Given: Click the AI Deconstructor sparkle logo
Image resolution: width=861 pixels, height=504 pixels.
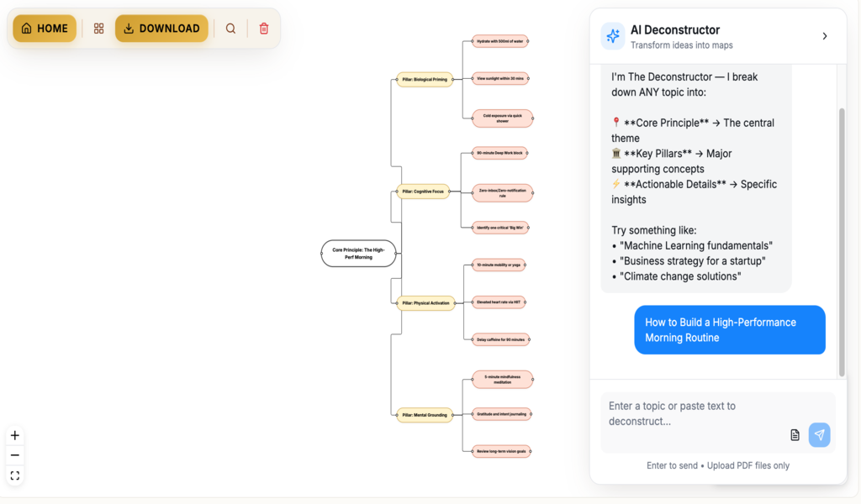Looking at the screenshot, I should pyautogui.click(x=613, y=36).
